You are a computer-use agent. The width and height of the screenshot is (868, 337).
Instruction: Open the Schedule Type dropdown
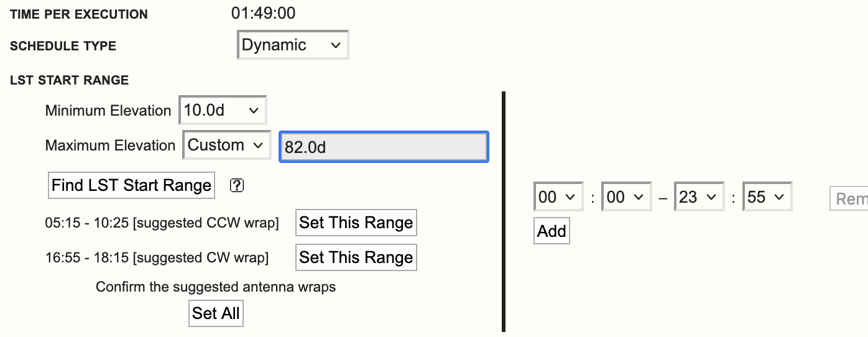point(293,45)
